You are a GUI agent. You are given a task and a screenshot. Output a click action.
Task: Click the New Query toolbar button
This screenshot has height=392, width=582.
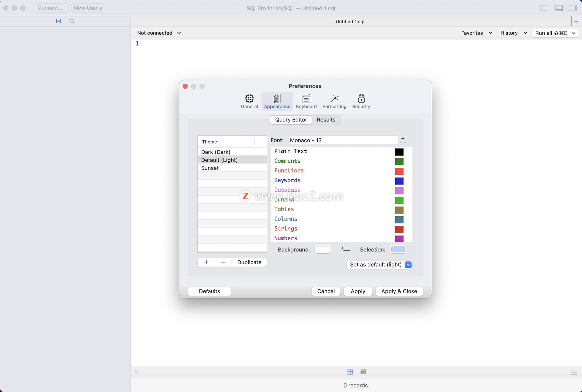tap(88, 8)
